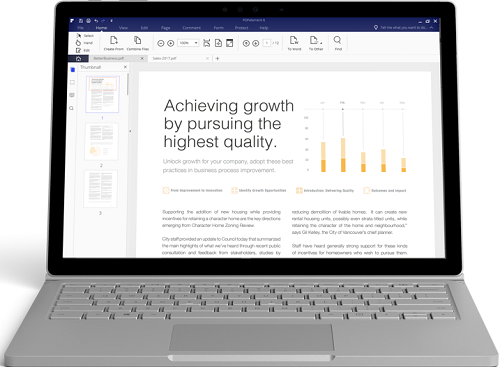500x367 pixels.
Task: Open the Bookmark panel sidebar icon
Action: [72, 82]
